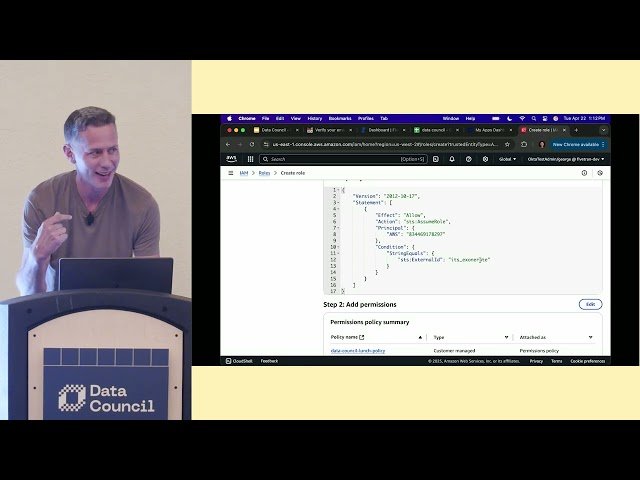The height and width of the screenshot is (480, 640).
Task: Open the info panel icon near breadcrumbs
Action: click(584, 173)
